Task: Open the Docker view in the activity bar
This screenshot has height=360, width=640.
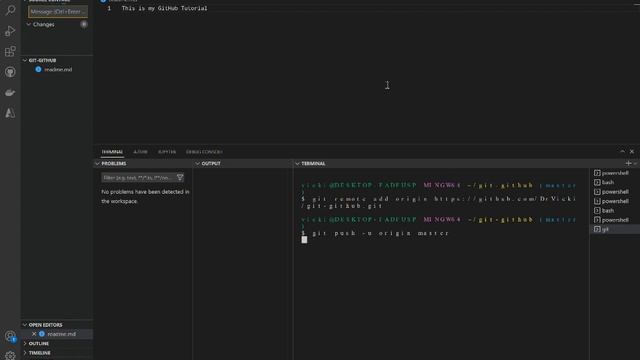Action: 10,93
